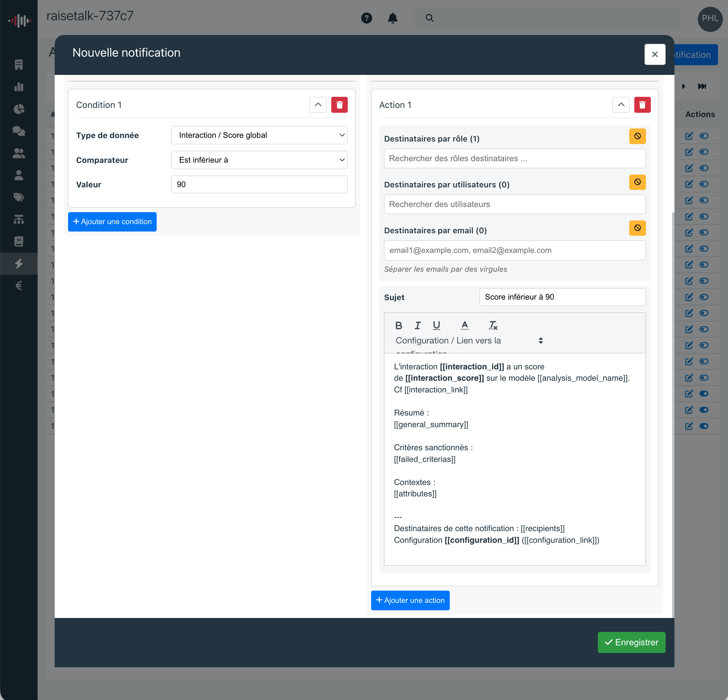Apply bold formatting in the message editor
This screenshot has width=728, height=700.
[x=398, y=325]
